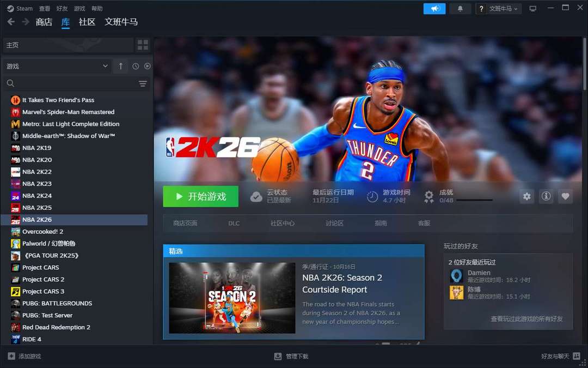Toggle Big Picture mode monitor icon
This screenshot has width=588, height=368.
tap(532, 9)
